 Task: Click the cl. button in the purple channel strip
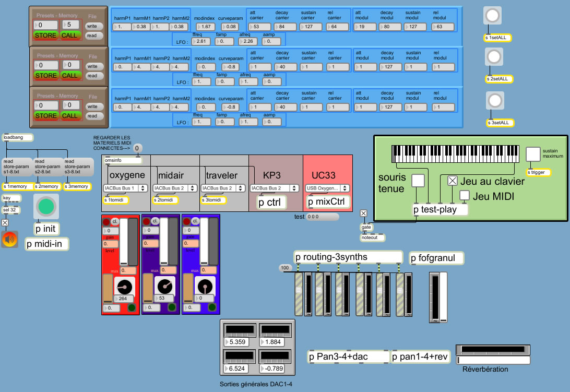point(155,221)
